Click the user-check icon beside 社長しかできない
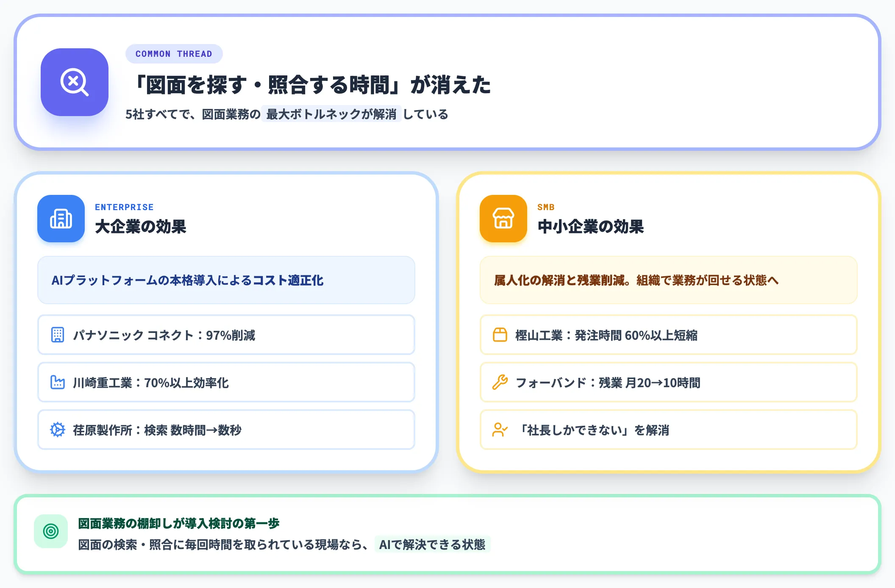895x588 pixels. click(x=500, y=430)
